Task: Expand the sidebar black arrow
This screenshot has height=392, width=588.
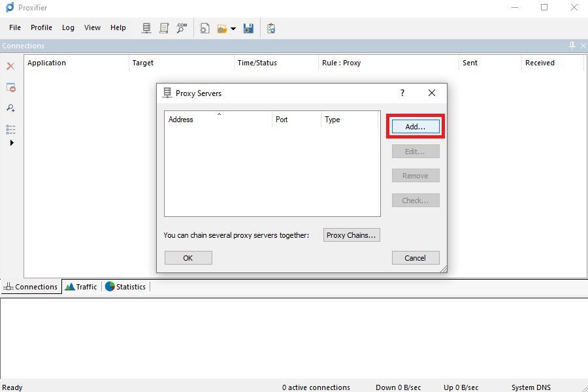Action: coord(12,143)
